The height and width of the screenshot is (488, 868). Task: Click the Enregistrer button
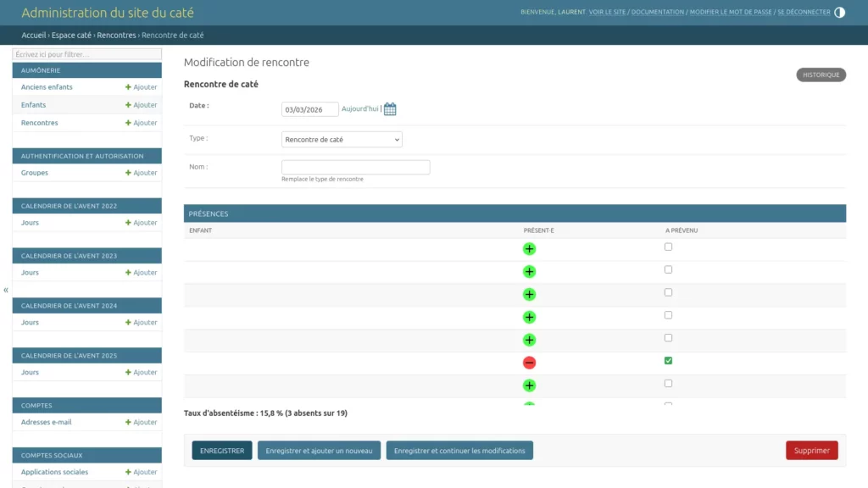pos(220,450)
